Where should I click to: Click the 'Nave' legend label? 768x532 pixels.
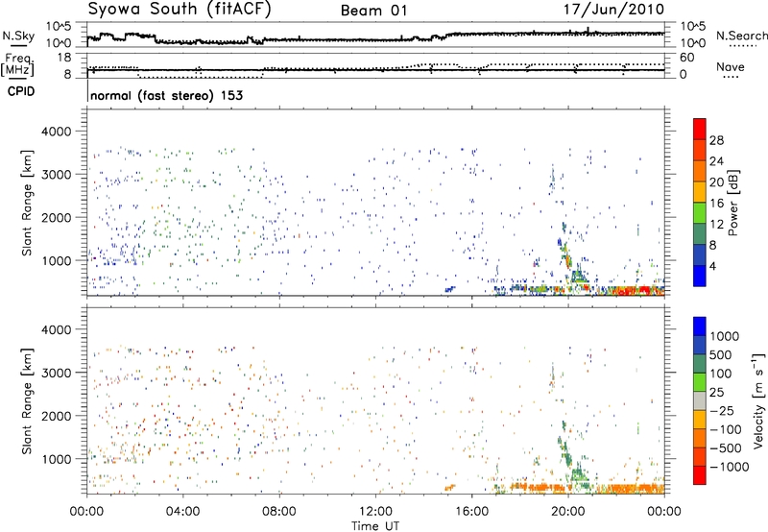(730, 67)
